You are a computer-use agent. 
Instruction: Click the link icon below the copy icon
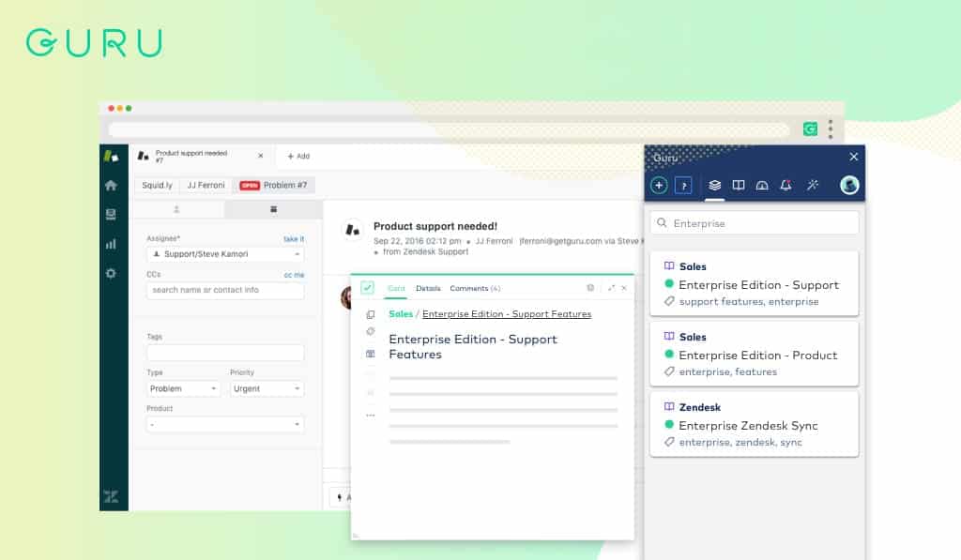click(370, 331)
